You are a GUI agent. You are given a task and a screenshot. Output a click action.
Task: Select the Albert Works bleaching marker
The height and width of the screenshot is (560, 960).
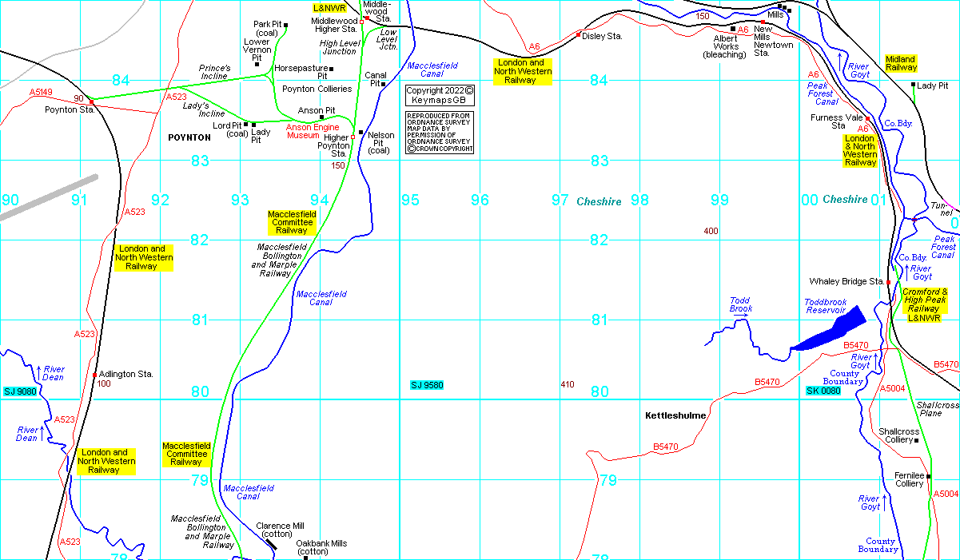[732, 30]
